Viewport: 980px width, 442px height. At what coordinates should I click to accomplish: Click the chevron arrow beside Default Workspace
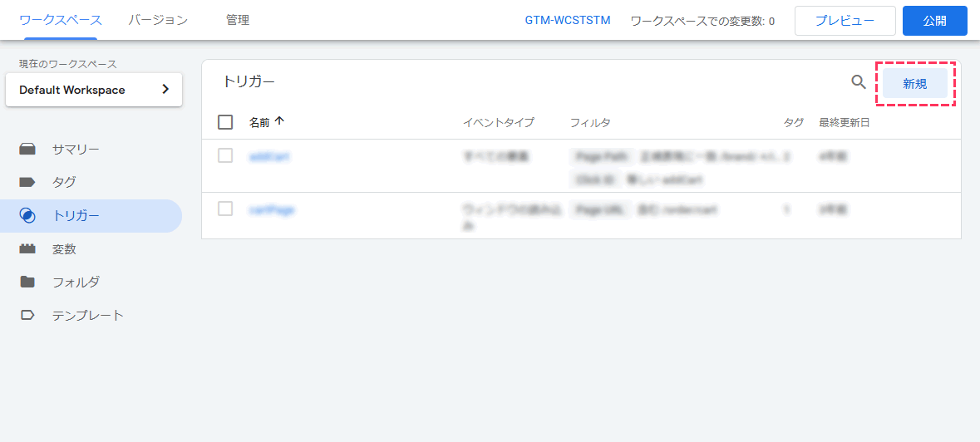[x=165, y=89]
